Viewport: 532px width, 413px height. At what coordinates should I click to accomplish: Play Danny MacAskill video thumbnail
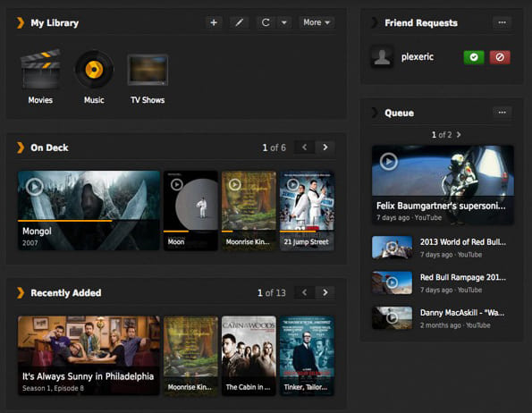click(x=393, y=317)
